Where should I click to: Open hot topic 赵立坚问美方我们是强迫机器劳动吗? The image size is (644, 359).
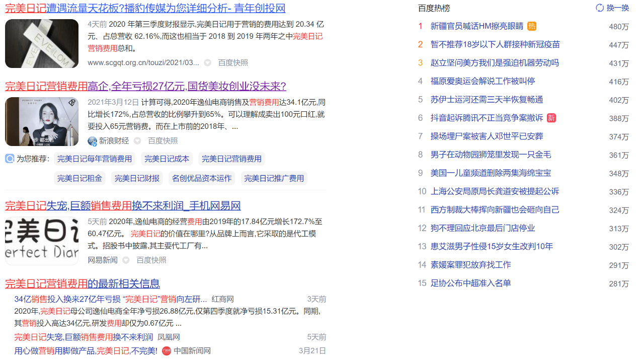pyautogui.click(x=495, y=63)
